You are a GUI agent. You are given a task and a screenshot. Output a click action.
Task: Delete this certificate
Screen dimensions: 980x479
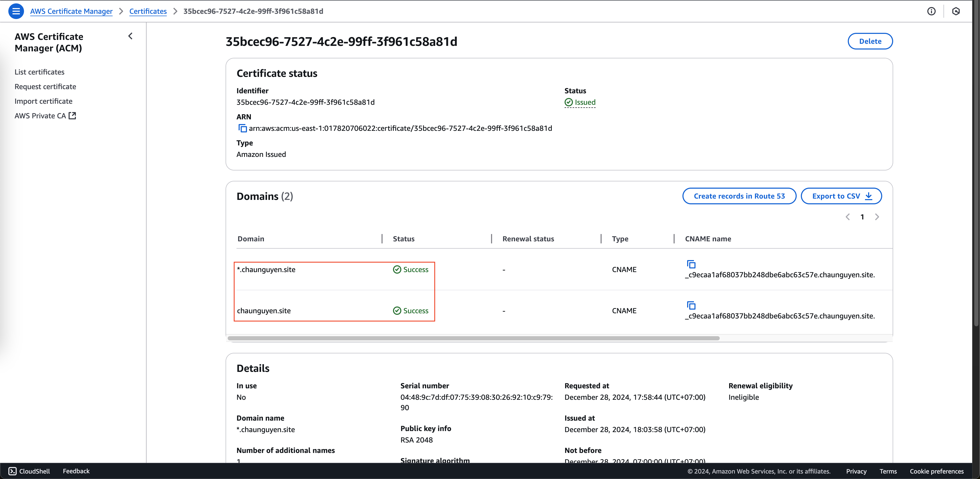[x=870, y=41]
